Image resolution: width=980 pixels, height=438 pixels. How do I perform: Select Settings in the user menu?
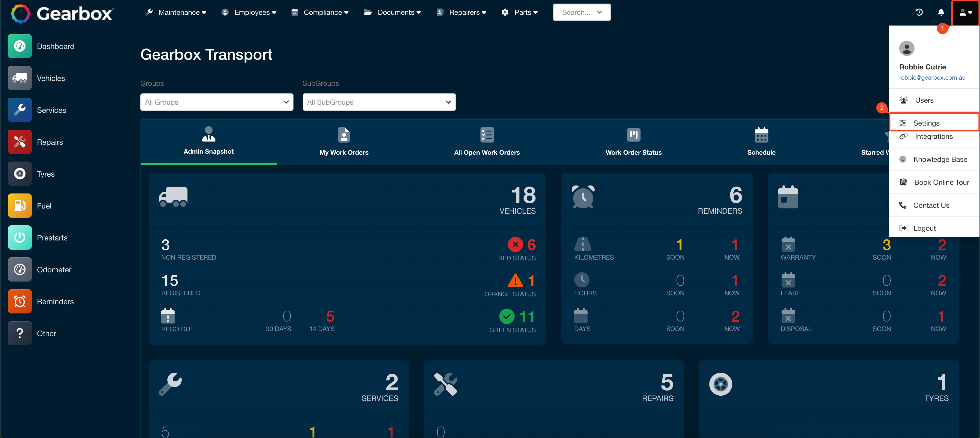pos(926,123)
